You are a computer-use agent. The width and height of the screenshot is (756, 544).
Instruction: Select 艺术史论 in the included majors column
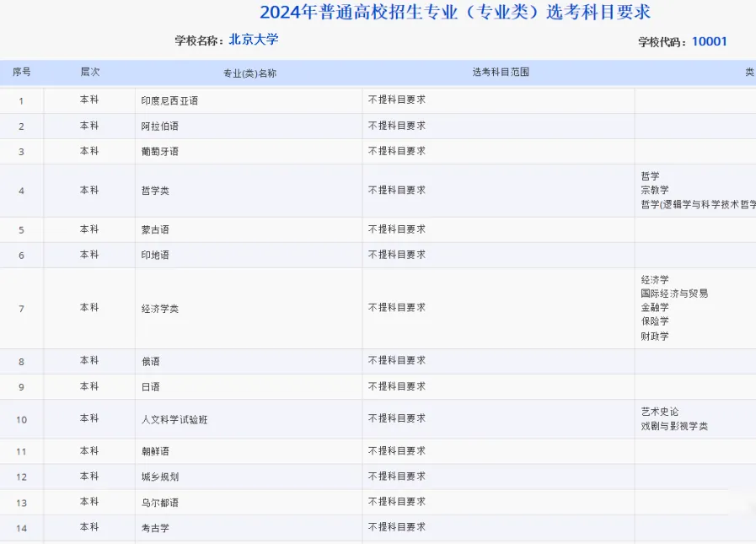coord(660,412)
